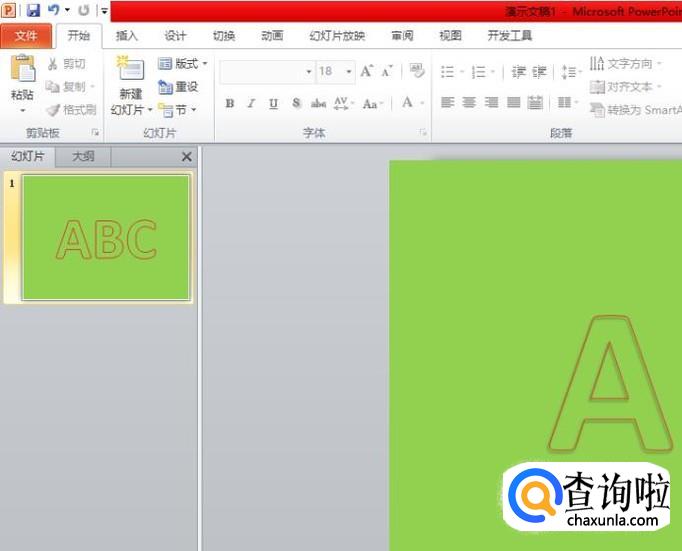This screenshot has width=682, height=551.
Task: Toggle underline formatting
Action: 273,104
